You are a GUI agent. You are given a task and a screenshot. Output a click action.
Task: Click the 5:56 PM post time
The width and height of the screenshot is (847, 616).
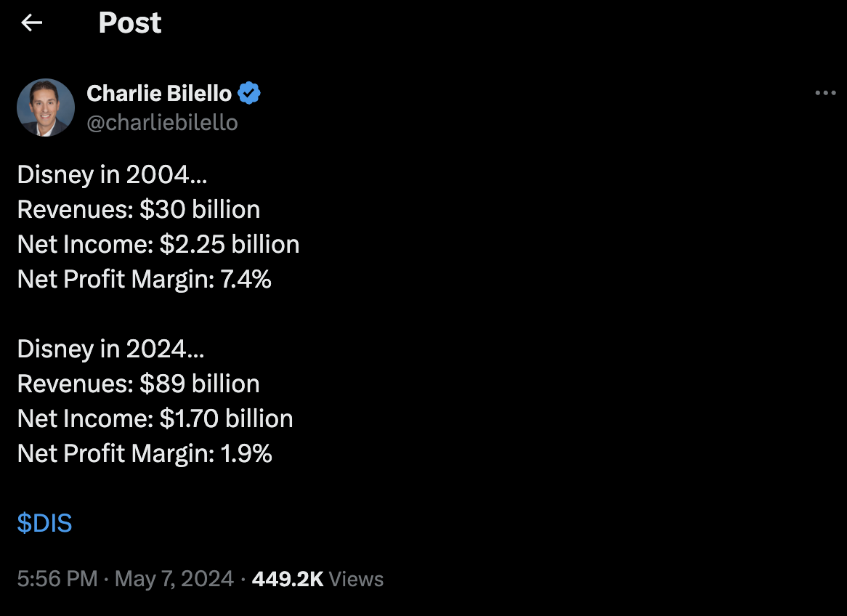(57, 579)
